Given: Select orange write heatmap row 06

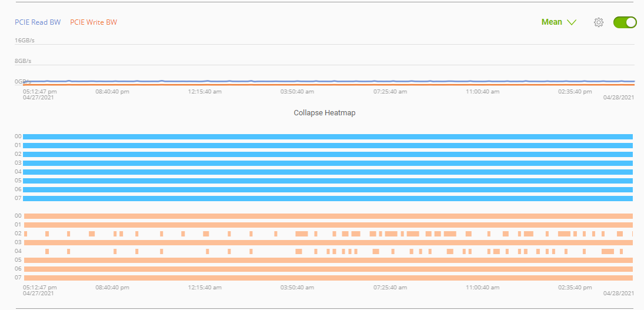Looking at the screenshot, I should click(x=328, y=269).
